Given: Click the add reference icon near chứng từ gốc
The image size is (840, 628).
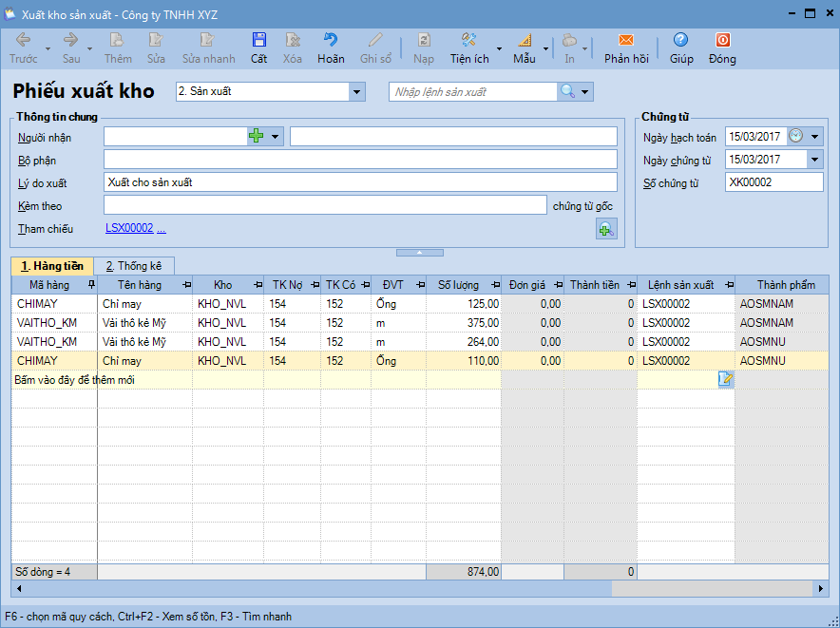Looking at the screenshot, I should [605, 228].
